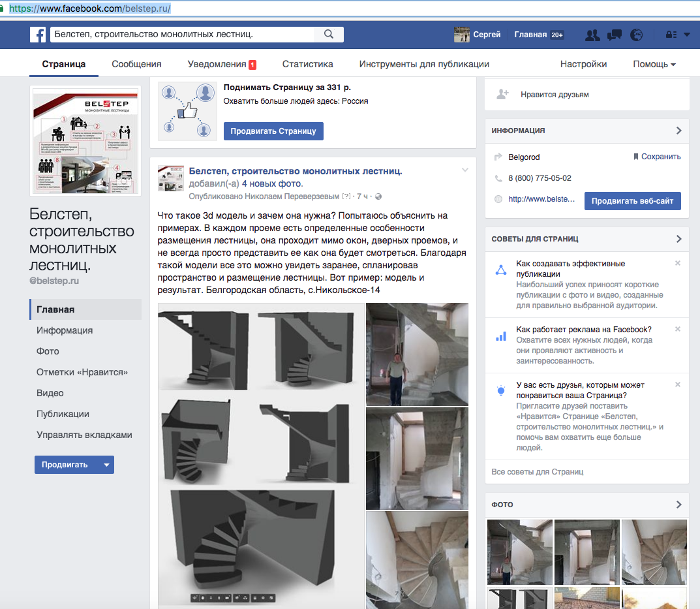
Task: Open account menu dropdown arrow
Action: (686, 35)
